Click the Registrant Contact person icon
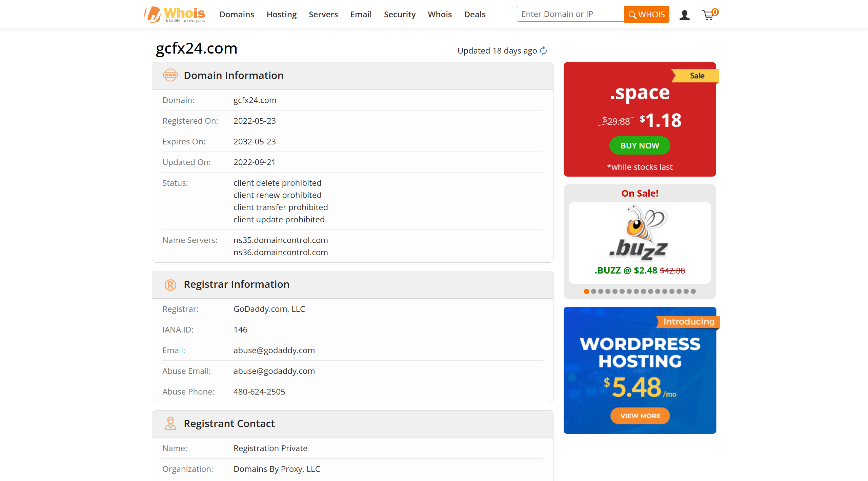The image size is (868, 481). [170, 424]
